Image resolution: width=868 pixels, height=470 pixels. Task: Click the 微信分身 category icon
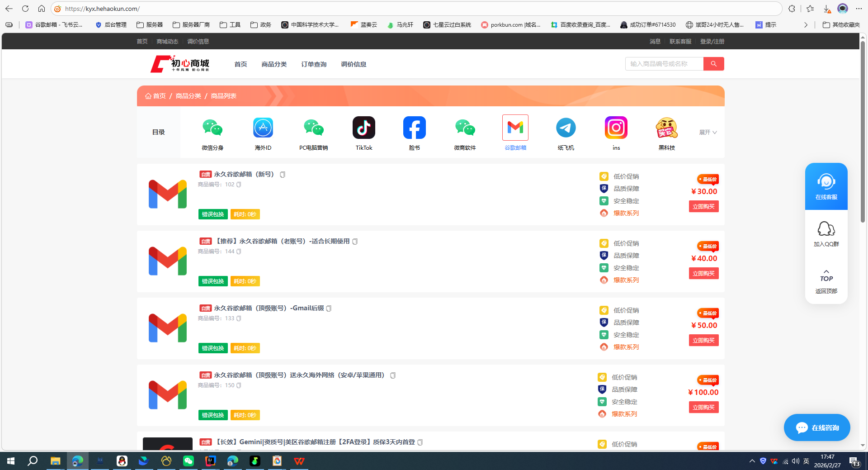click(212, 128)
